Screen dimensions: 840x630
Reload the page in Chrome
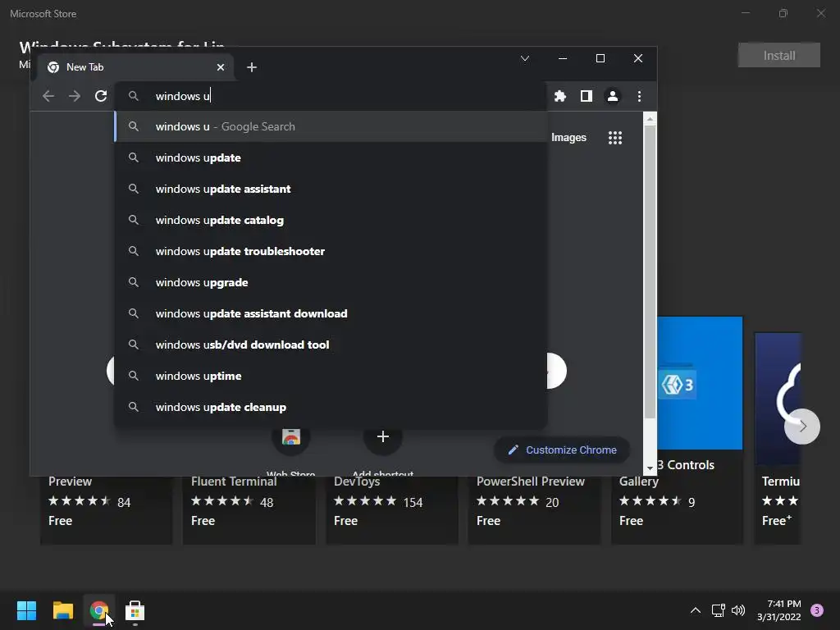coord(101,96)
